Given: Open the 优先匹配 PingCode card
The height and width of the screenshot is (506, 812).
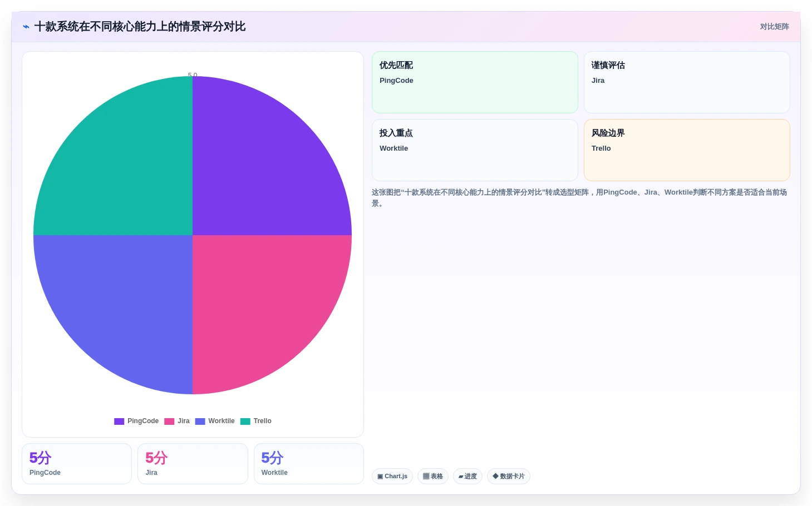Looking at the screenshot, I should (475, 82).
